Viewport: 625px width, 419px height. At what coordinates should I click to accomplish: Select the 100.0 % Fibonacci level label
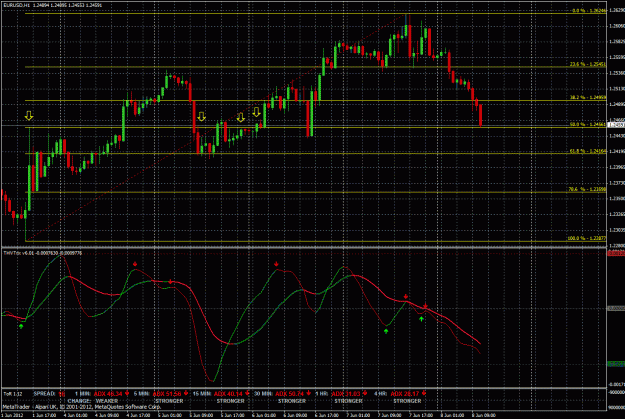coord(587,238)
